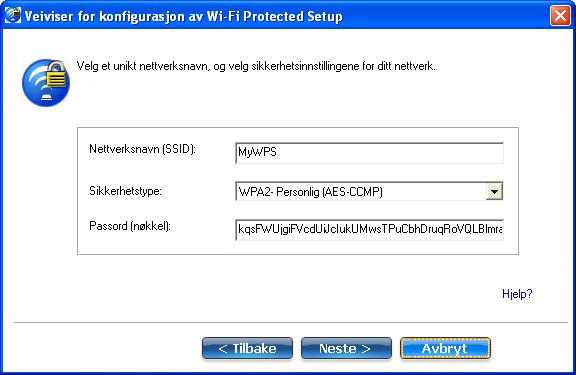Close the Wi-Fi Protected Setup wizard window

click(x=560, y=16)
